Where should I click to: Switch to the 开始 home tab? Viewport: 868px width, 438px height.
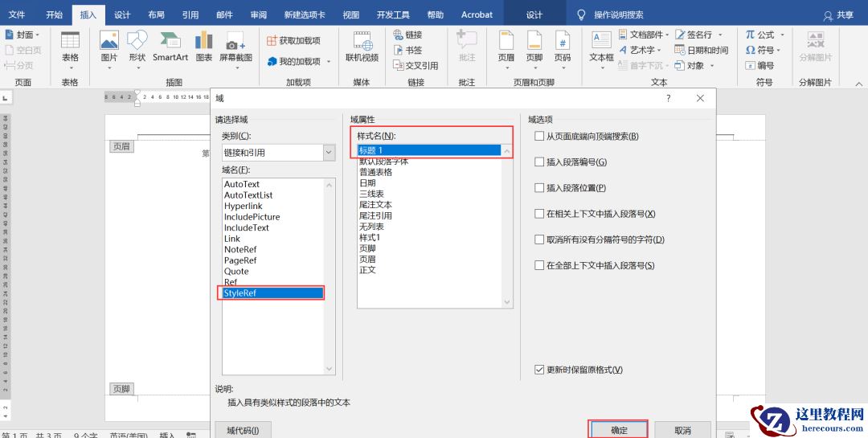point(55,15)
